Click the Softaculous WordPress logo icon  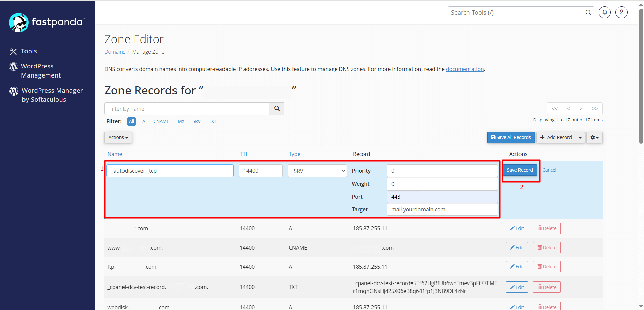tap(14, 91)
